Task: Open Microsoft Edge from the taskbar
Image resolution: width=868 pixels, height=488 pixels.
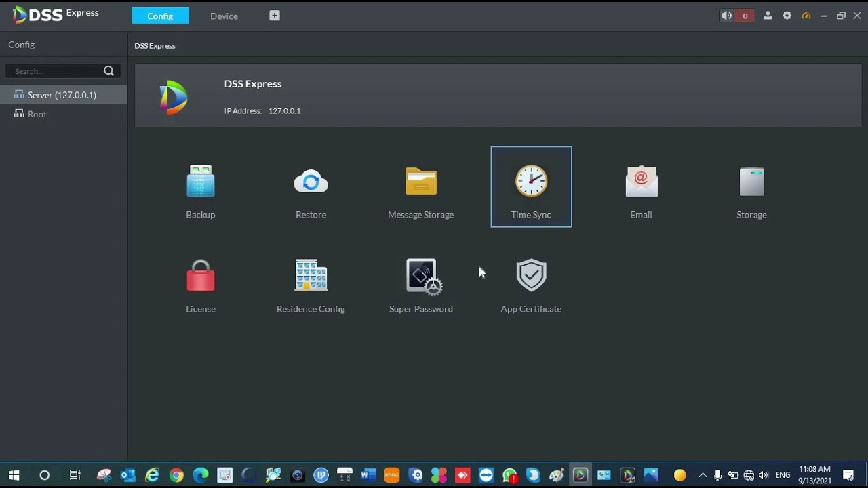Action: pos(201,475)
